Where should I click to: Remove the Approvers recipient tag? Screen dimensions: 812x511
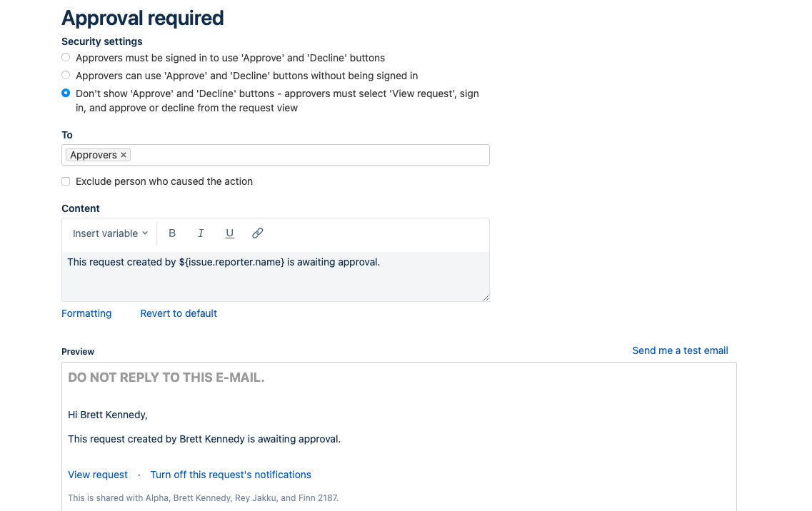(x=124, y=155)
